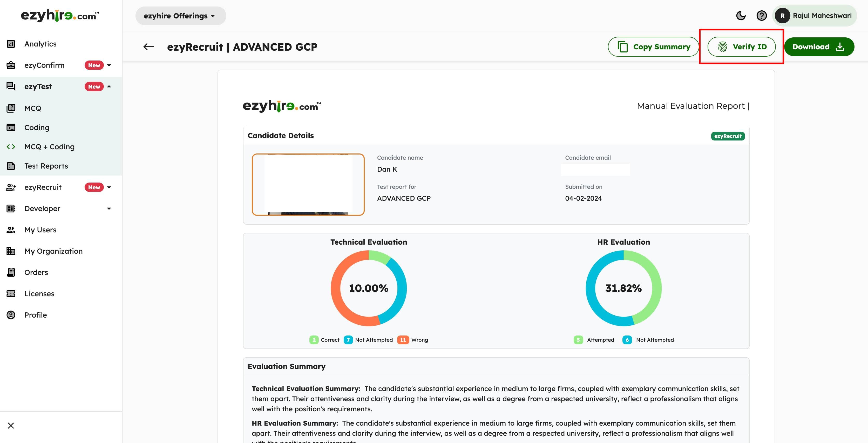Image resolution: width=868 pixels, height=443 pixels.
Task: Select MCQ in the ezyTest submenu
Action: click(x=61, y=108)
